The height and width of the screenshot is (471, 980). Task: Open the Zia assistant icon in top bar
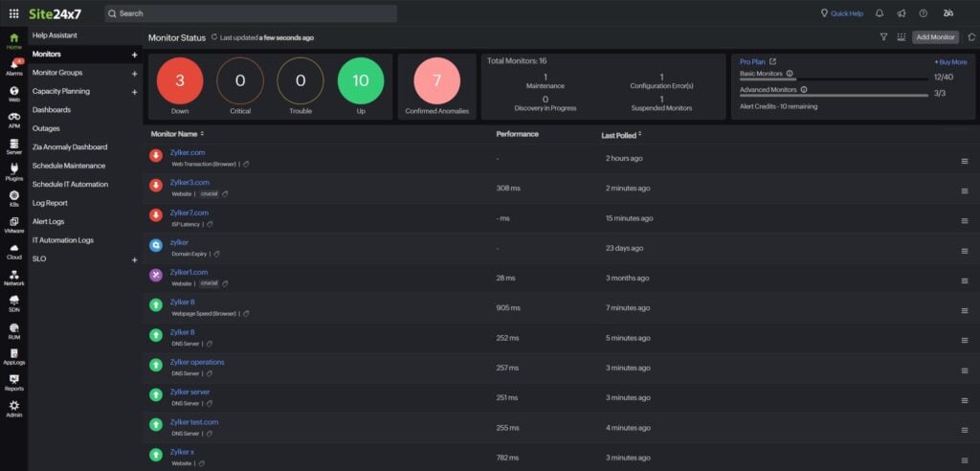948,13
